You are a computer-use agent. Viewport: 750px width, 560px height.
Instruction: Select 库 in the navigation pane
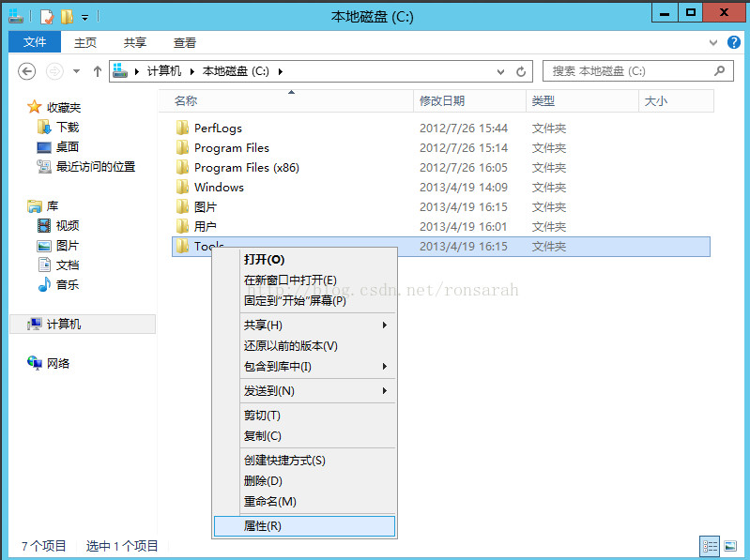click(53, 206)
